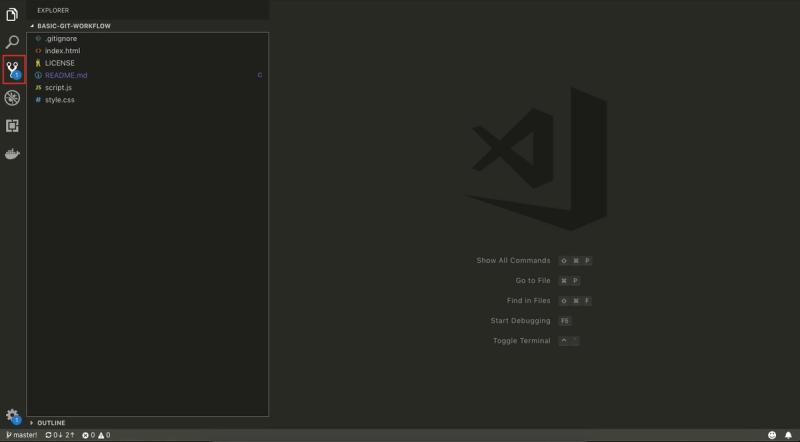
Task: Click the errors and warnings status counter
Action: pyautogui.click(x=96, y=435)
